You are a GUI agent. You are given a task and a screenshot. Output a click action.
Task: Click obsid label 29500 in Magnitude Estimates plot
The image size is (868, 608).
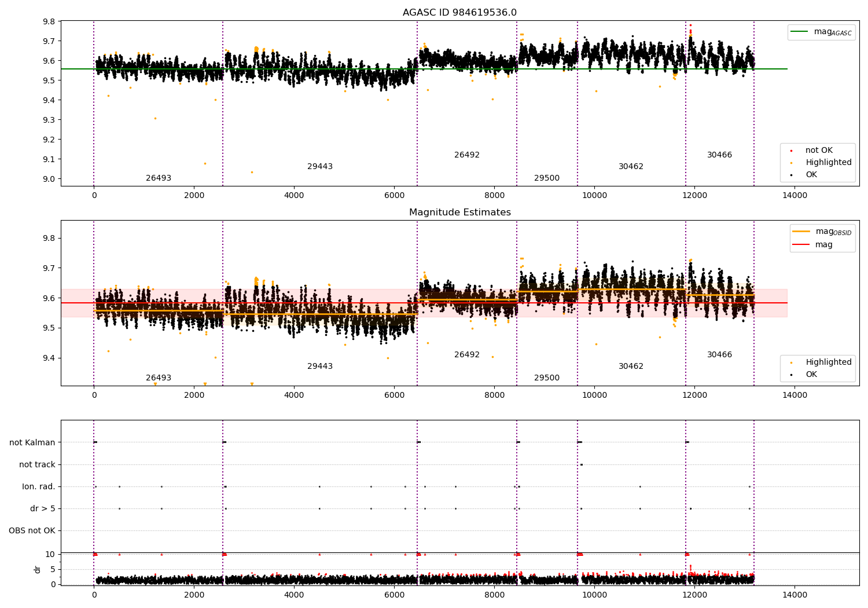[x=547, y=378]
